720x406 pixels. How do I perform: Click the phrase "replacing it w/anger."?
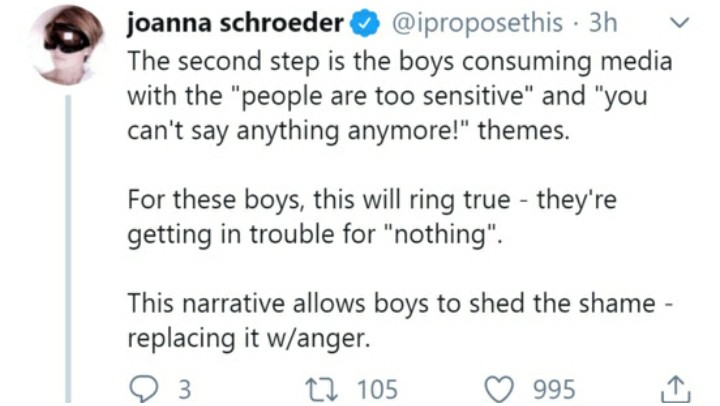click(248, 338)
